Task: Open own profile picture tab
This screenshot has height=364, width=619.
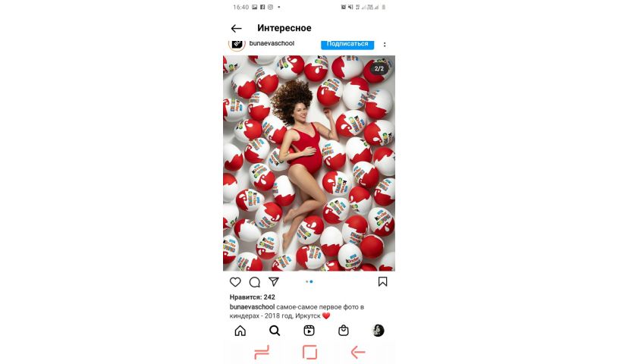Action: click(379, 331)
